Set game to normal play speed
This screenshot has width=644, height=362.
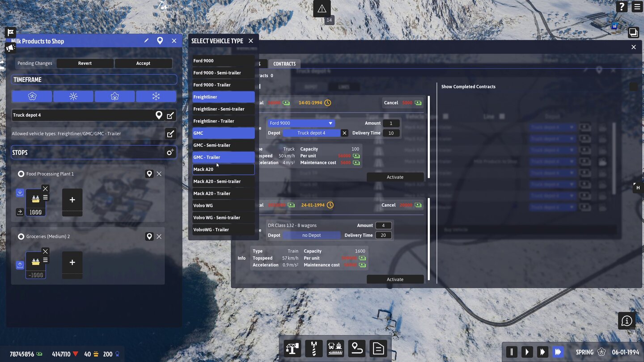point(527,352)
